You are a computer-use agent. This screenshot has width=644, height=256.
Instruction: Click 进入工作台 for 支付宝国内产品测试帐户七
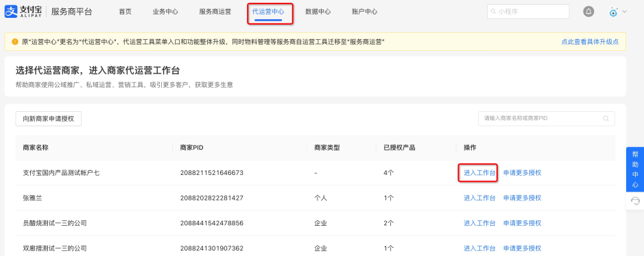pos(479,172)
